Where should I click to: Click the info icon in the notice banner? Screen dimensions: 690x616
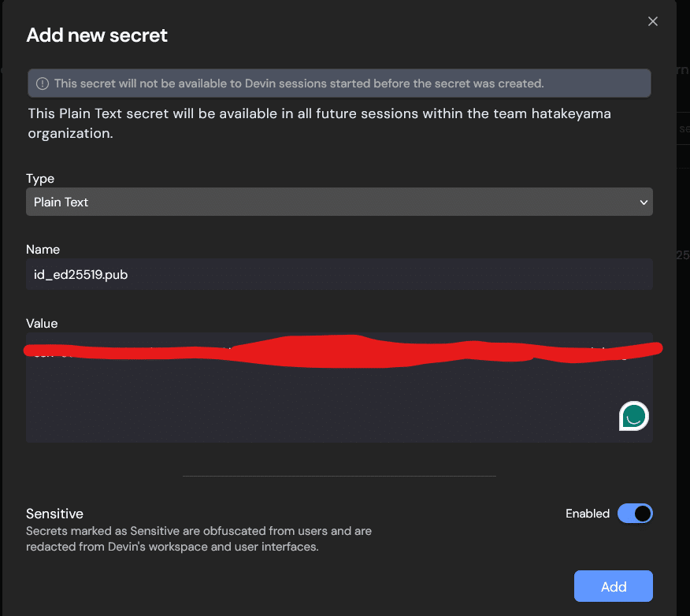click(42, 83)
